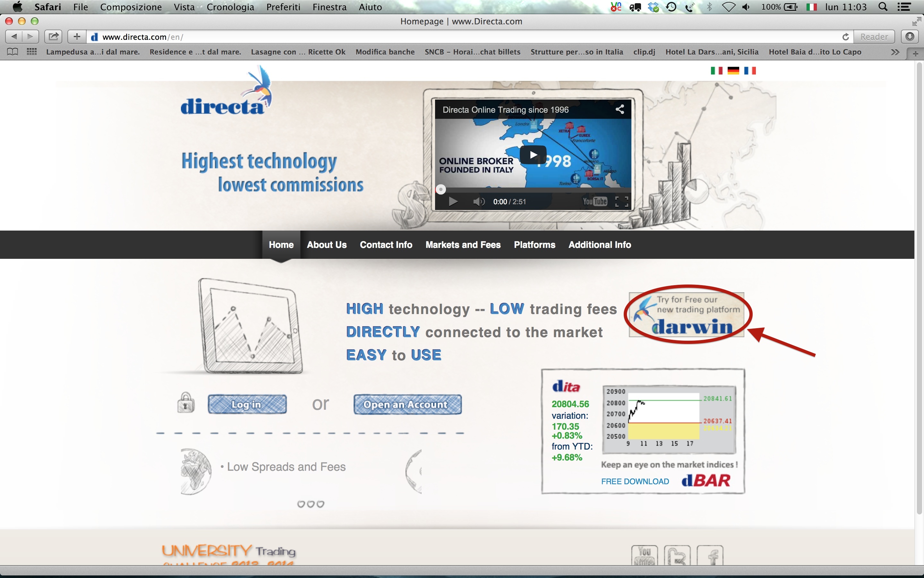Switch site to Italian flag language
The width and height of the screenshot is (924, 578).
(x=716, y=71)
